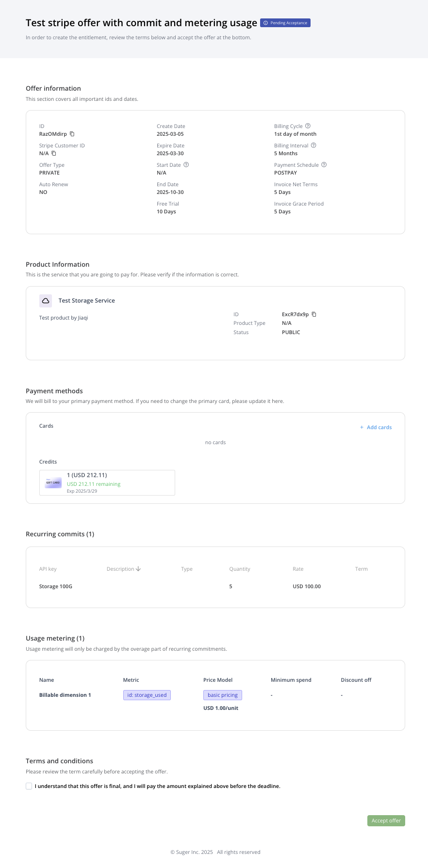Show Billing Cycle help tooltip icon
Image resolution: width=428 pixels, height=868 pixels.
coord(308,126)
